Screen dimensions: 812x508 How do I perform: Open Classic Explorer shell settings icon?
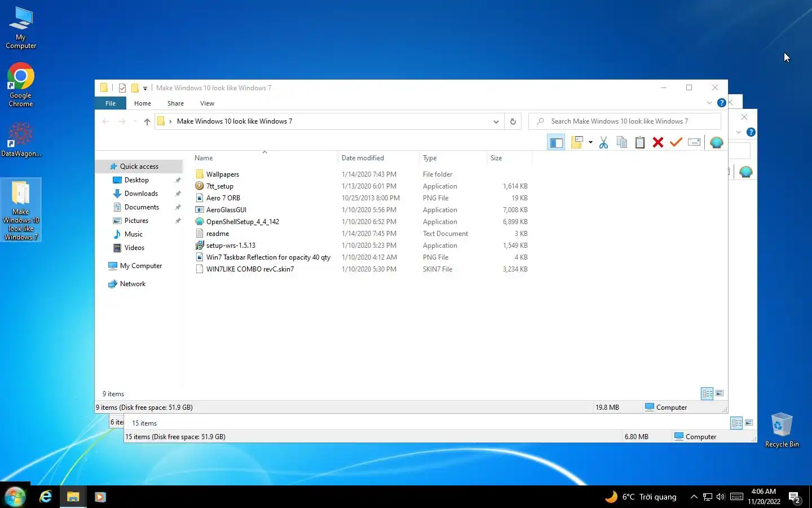tap(716, 142)
